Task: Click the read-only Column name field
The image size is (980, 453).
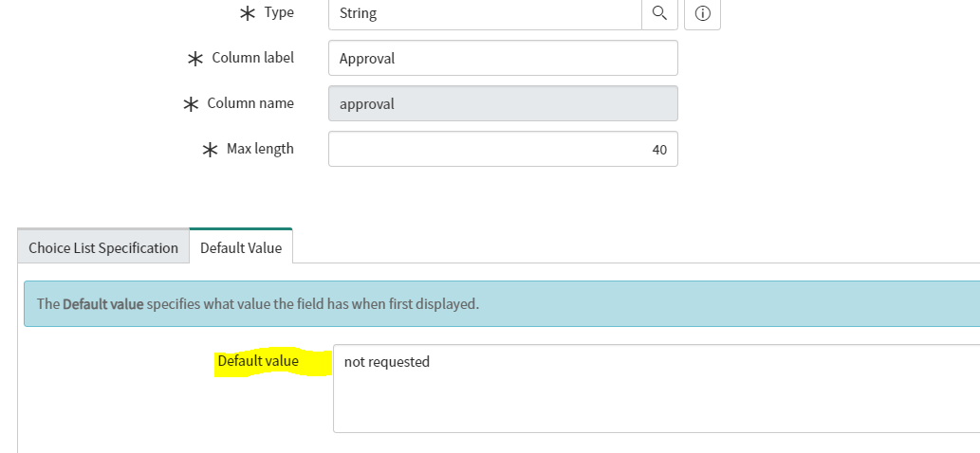Action: 503,104
